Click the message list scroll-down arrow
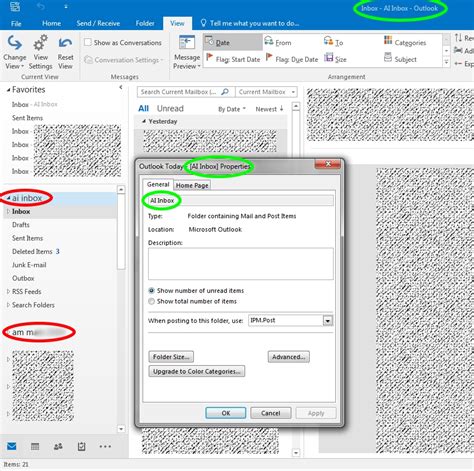Viewport: 474px width, 471px height. coord(296,453)
